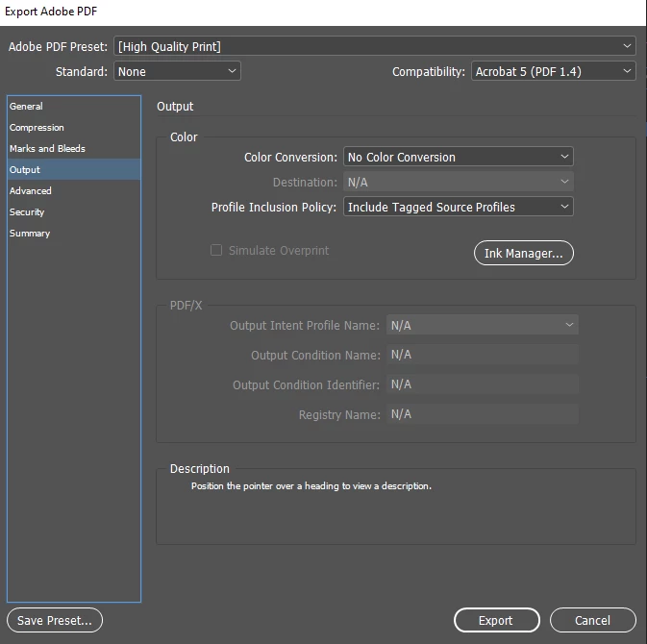The width and height of the screenshot is (647, 644).
Task: Select the Compression panel
Action: tap(74, 128)
